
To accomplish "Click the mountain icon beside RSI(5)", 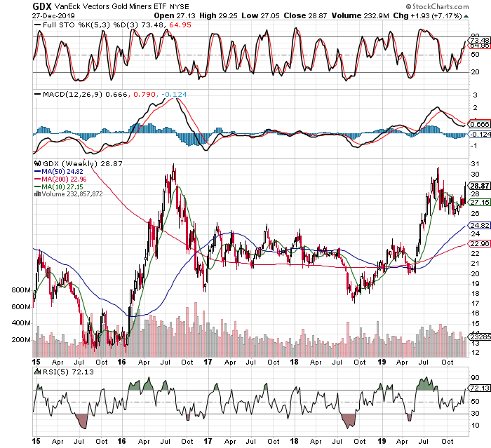I will 38,372.
